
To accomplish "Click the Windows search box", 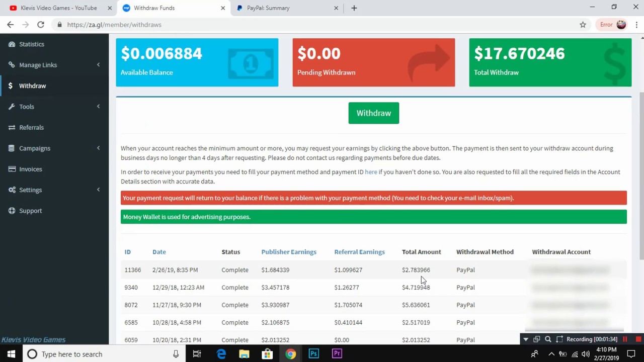I will point(103,354).
